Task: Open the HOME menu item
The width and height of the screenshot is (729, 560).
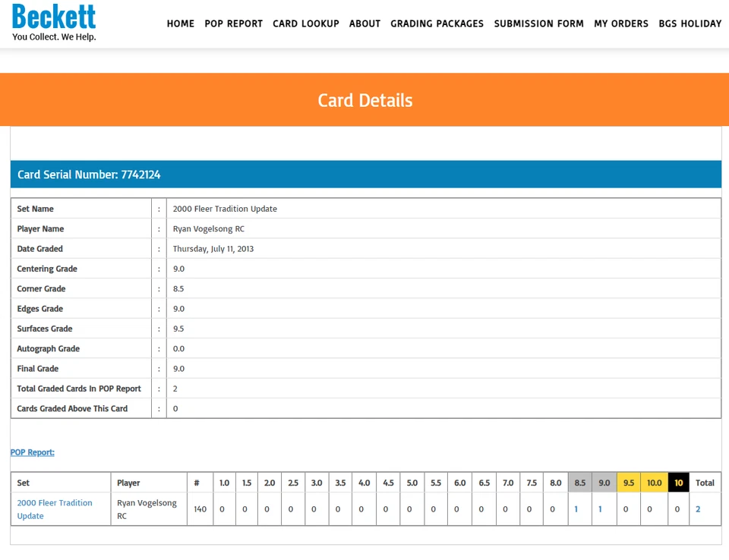Action: point(181,24)
